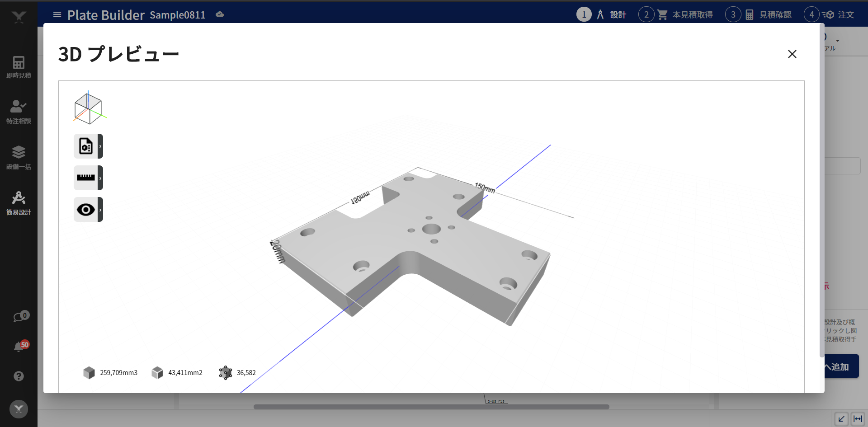Image resolution: width=868 pixels, height=427 pixels.
Task: Click the horizontal scrollbar at the bottom
Action: [431, 407]
